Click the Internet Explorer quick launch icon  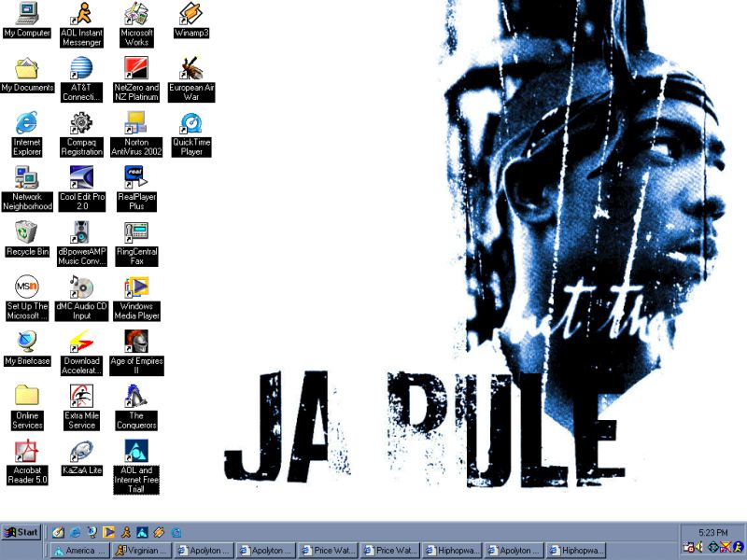coord(75,532)
